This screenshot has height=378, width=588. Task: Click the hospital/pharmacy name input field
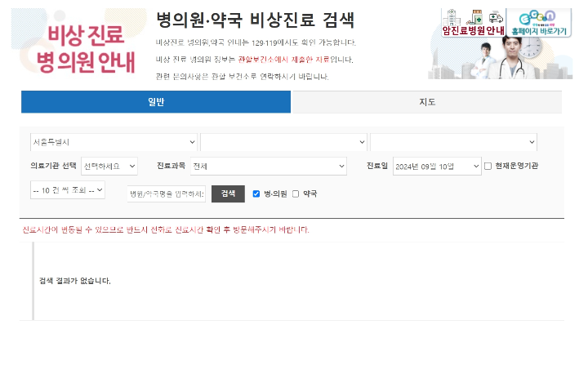167,193
